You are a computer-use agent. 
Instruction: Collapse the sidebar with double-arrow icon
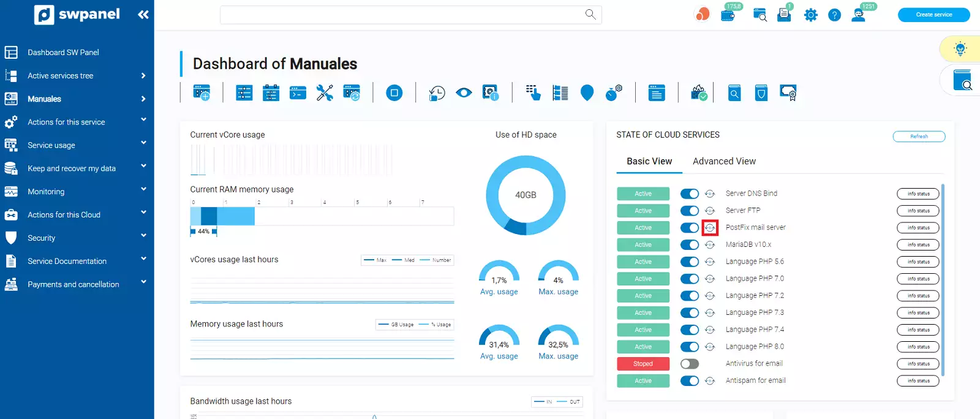[143, 14]
